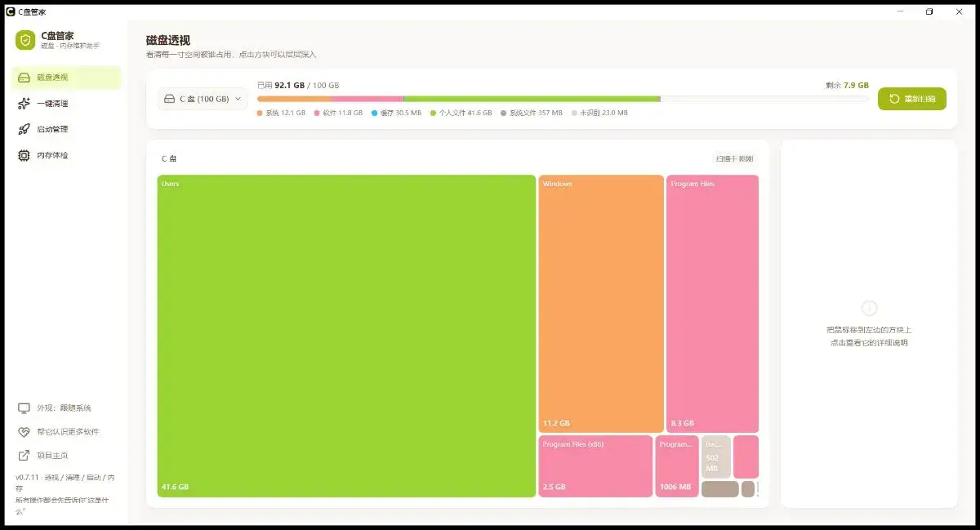Open the Windows block in the treemap
This screenshot has height=530, width=980.
tap(601, 304)
